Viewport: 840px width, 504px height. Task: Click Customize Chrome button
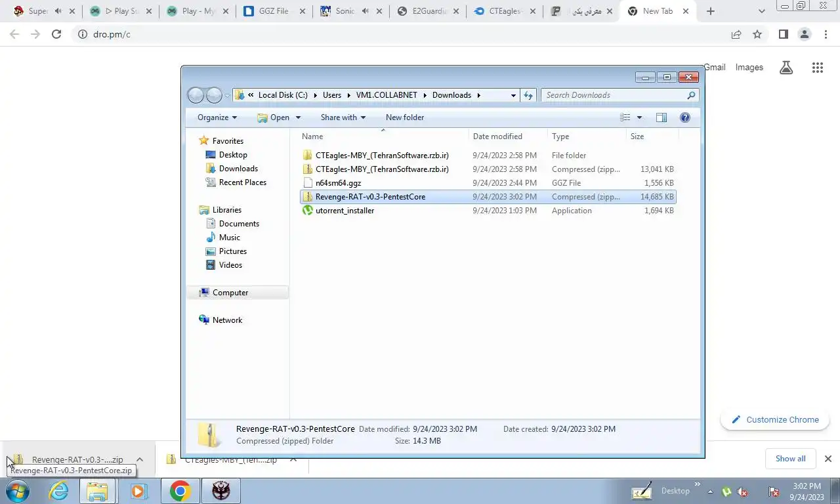(x=775, y=420)
